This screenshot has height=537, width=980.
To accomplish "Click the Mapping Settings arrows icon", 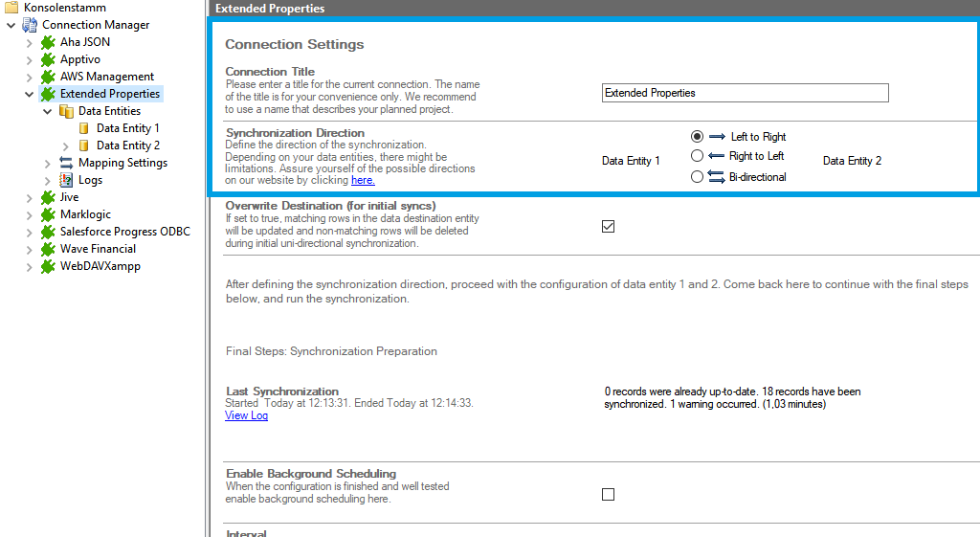I will point(66,163).
